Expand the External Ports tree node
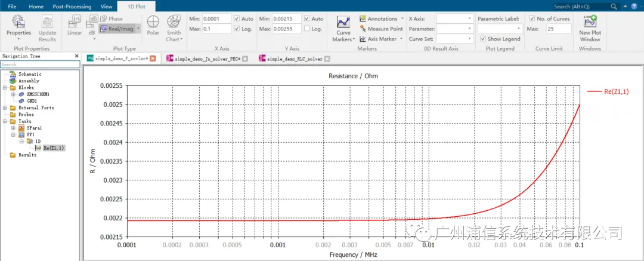644x261 pixels. tap(5, 108)
